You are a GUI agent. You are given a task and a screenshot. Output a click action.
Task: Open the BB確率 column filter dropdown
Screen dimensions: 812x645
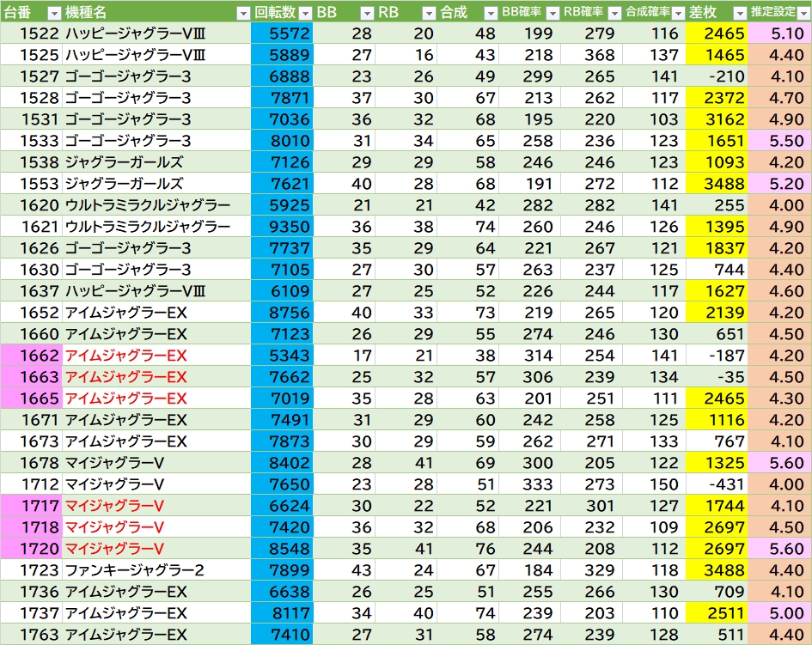click(553, 14)
